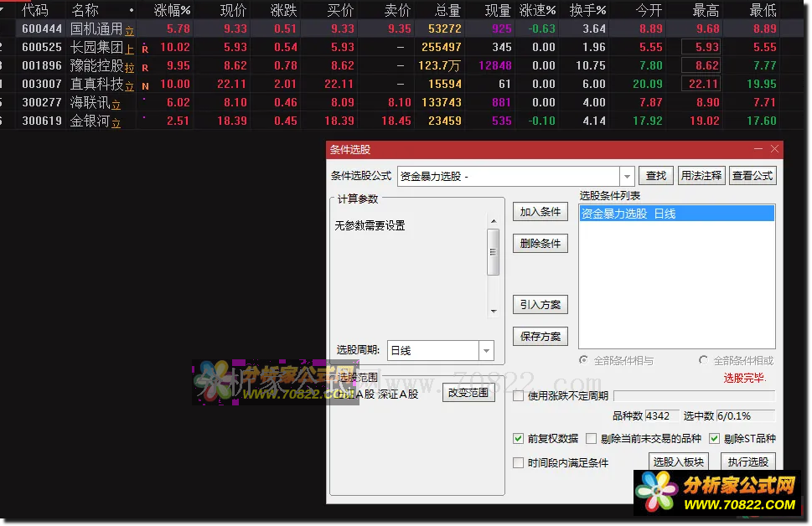
Task: Click the 最高 value 5.93 for 长园集团
Action: pyautogui.click(x=701, y=47)
